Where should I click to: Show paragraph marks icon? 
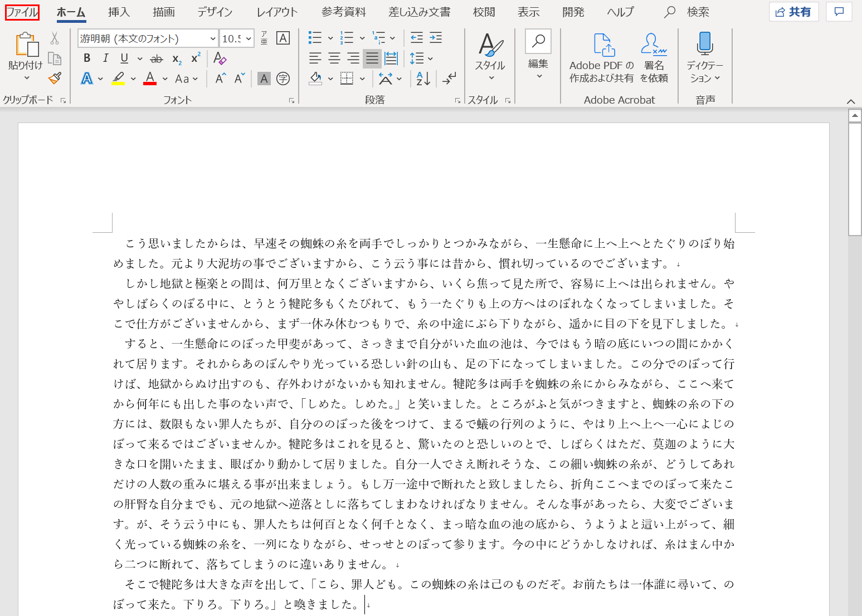click(x=449, y=79)
